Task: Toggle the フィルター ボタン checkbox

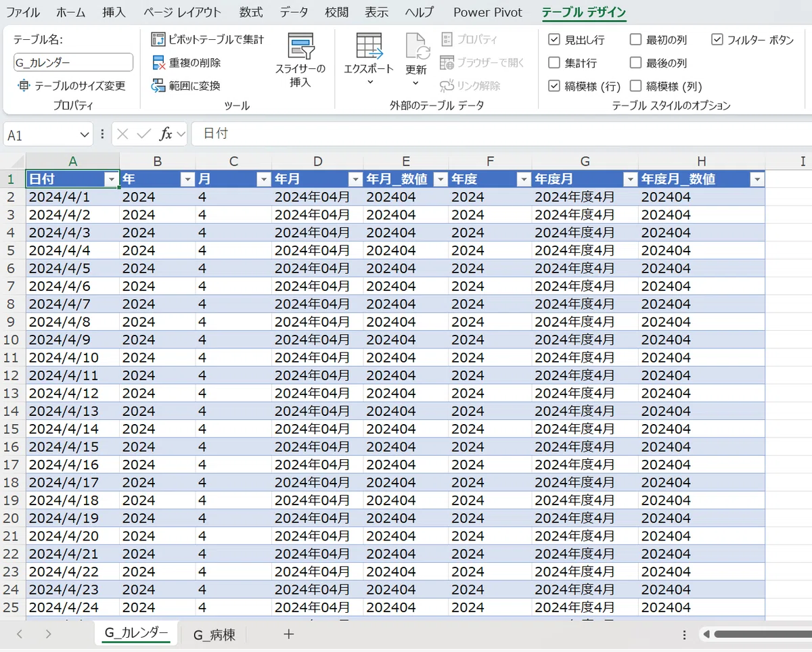Action: point(717,40)
